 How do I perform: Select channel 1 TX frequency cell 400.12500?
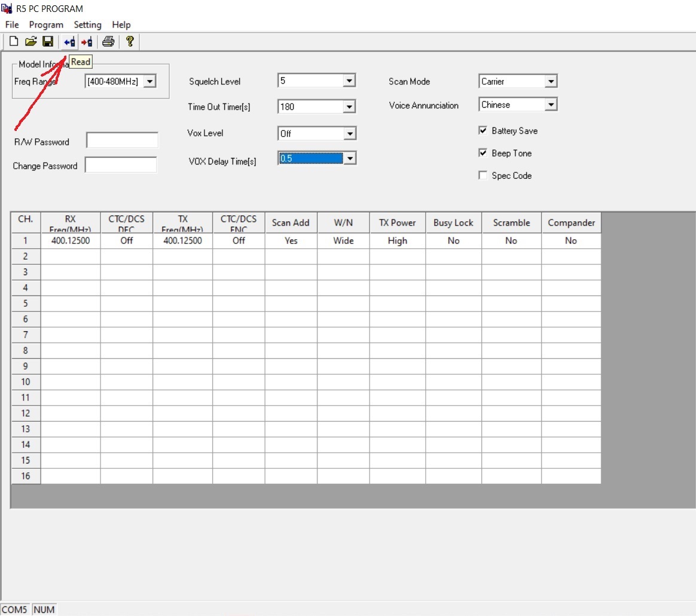pyautogui.click(x=182, y=240)
